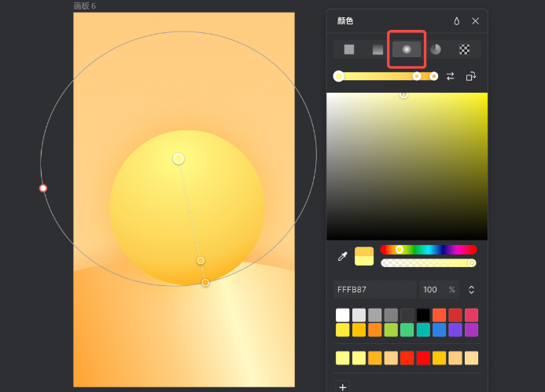The width and height of the screenshot is (545, 392).
Task: Click the rainbow hue slider
Action: [428, 249]
